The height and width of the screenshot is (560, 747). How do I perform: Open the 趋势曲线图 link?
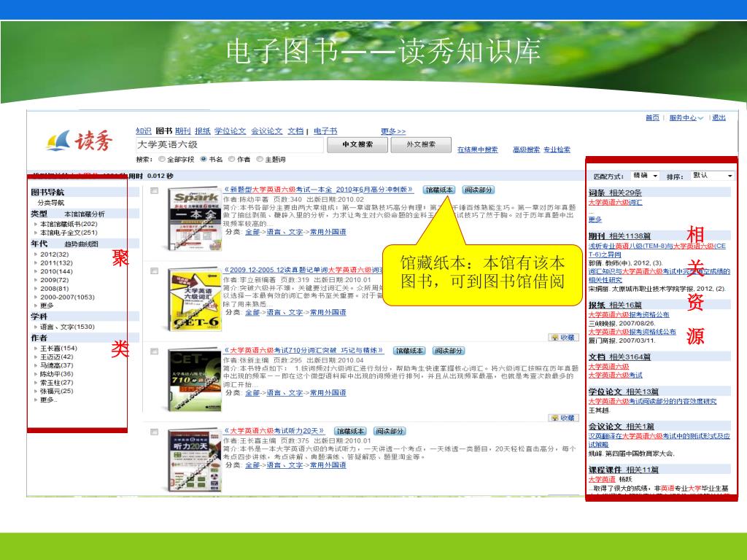coord(81,244)
